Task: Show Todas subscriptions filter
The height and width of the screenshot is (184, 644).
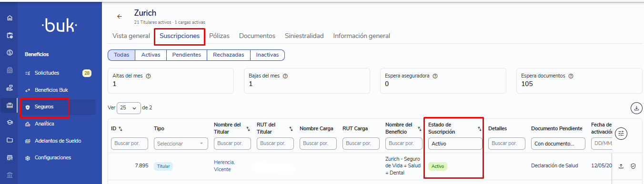Action: (x=121, y=55)
